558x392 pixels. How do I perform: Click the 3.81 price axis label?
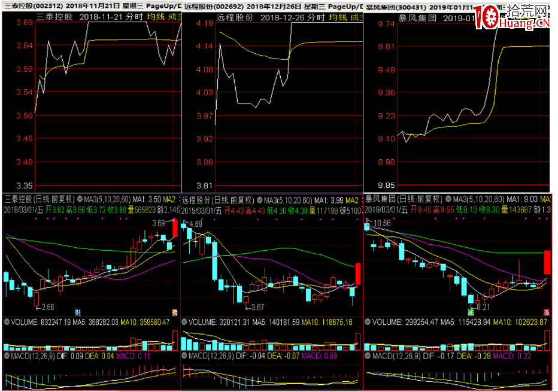pos(205,186)
